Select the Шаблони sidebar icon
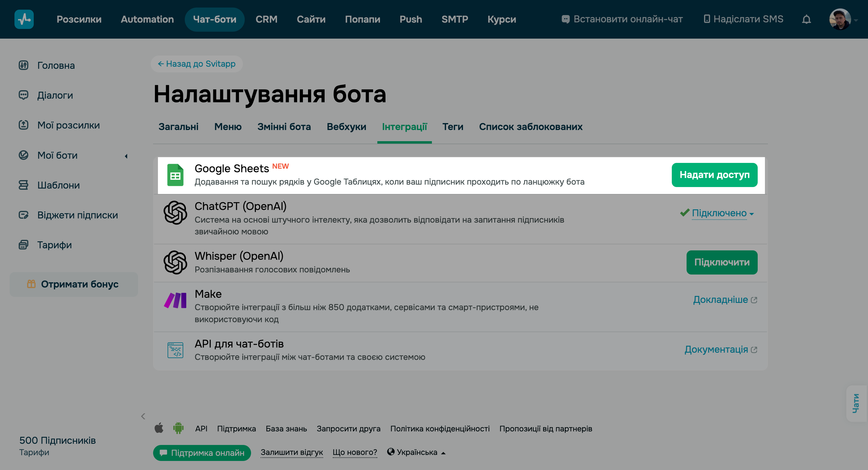Viewport: 868px width, 470px height. (23, 185)
